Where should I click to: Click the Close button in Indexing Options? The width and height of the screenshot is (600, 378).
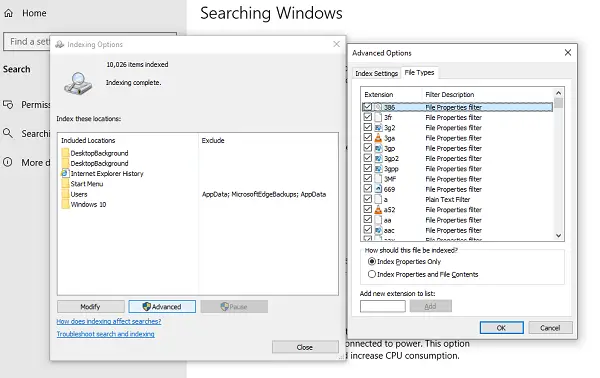pos(305,347)
